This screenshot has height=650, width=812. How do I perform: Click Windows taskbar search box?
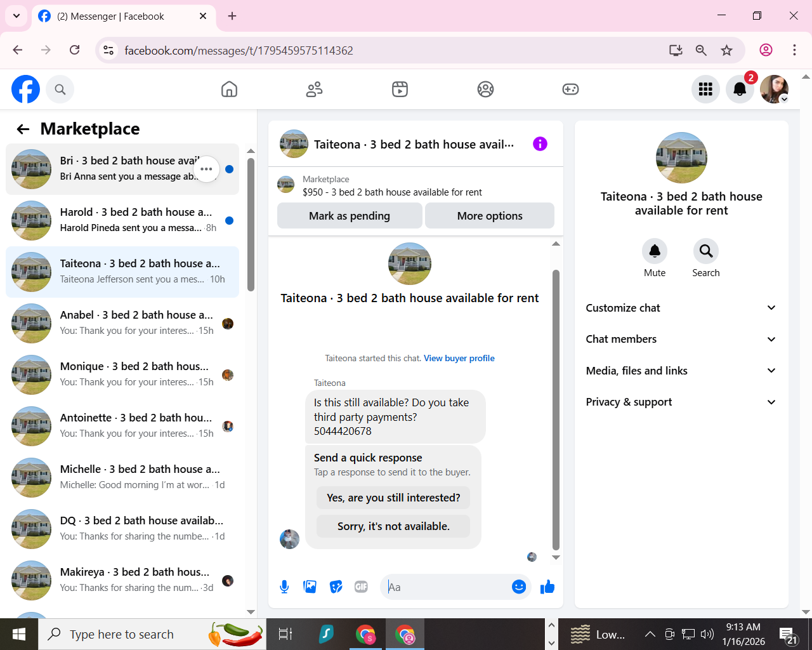coord(152,634)
